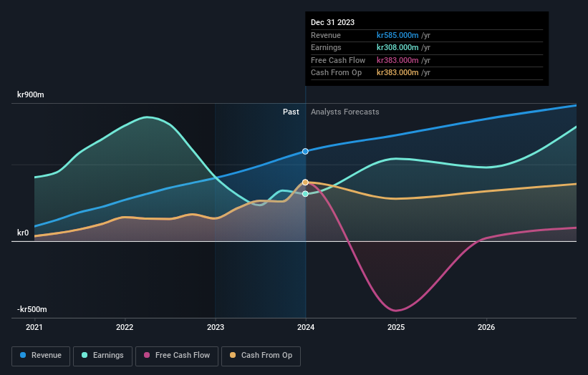Image resolution: width=588 pixels, height=375 pixels.
Task: Click the 2023 x-axis label
Action: click(x=216, y=328)
